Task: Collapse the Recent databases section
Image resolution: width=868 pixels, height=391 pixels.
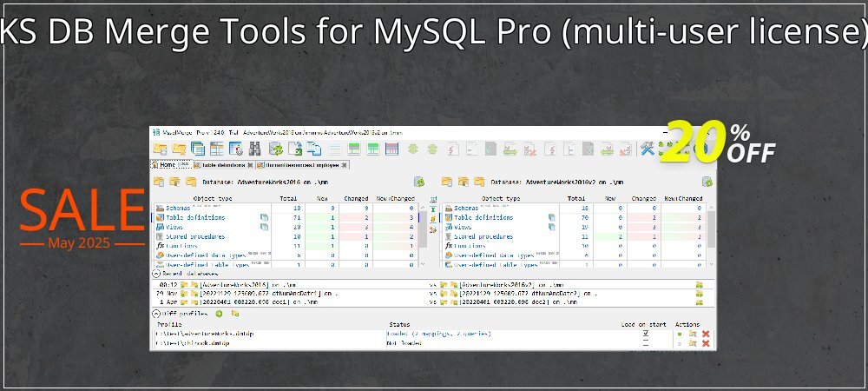Action: (x=156, y=274)
